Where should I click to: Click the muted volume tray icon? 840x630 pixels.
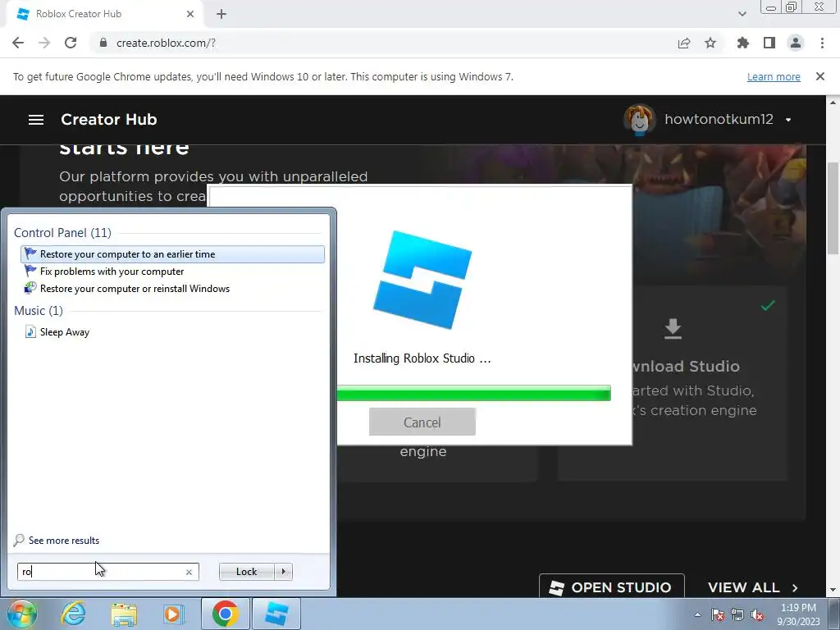pyautogui.click(x=757, y=614)
